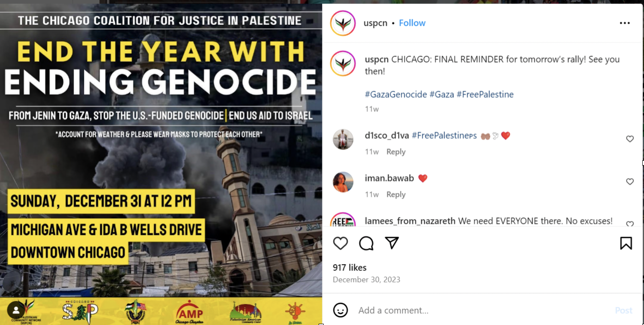Like the post with the heart icon

(x=340, y=243)
